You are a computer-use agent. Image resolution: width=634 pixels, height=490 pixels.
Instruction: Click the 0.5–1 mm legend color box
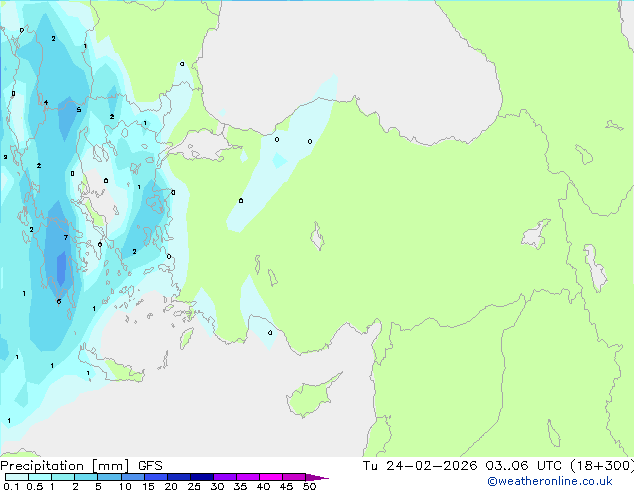tap(40, 477)
